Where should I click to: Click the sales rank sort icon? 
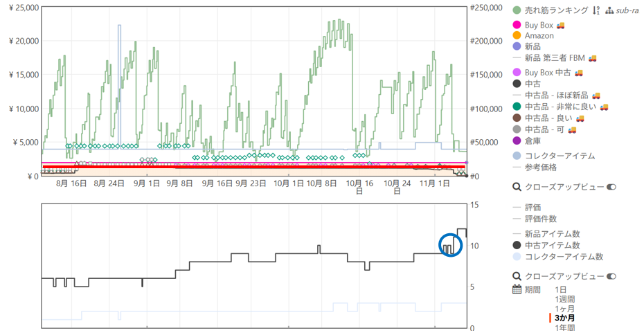(x=596, y=10)
